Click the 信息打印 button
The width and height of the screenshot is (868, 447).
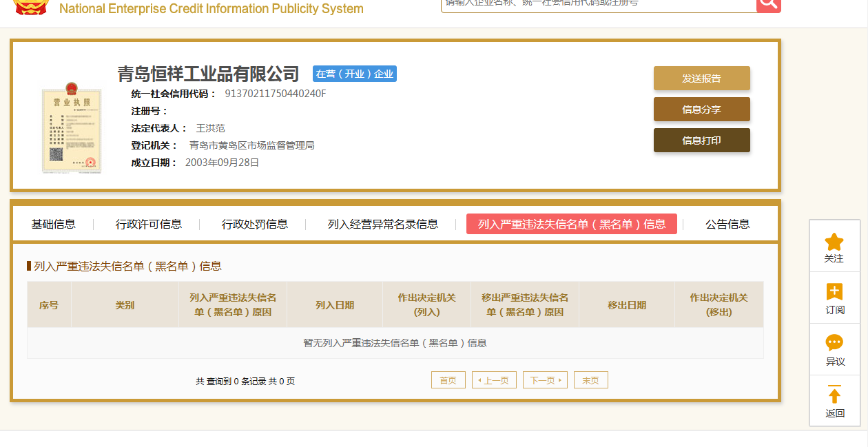[x=701, y=141]
